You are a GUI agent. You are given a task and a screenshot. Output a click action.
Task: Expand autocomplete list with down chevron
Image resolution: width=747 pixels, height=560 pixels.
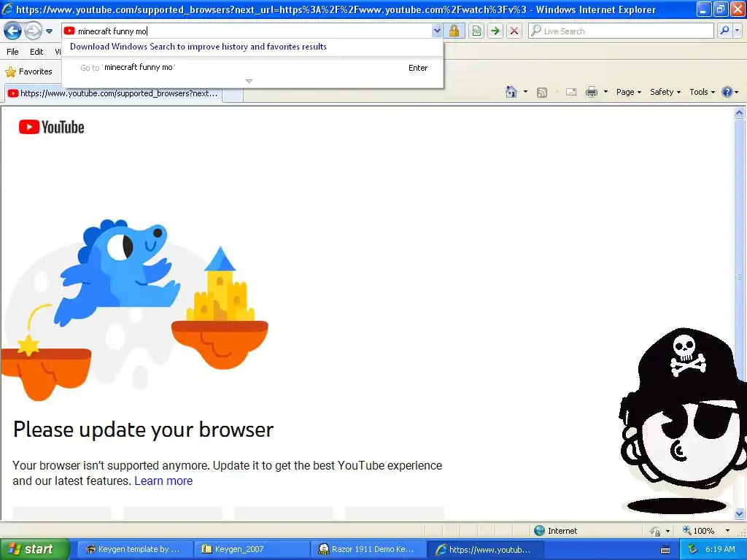pos(249,82)
